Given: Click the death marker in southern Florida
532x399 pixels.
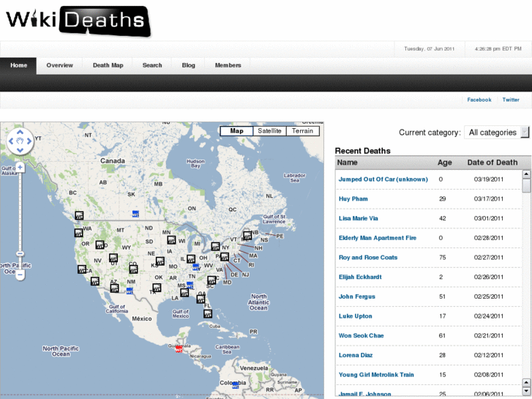Looking at the screenshot, I should tap(208, 314).
